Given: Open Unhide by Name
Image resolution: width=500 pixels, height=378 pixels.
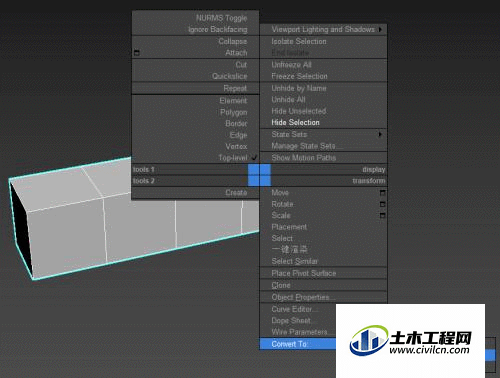Looking at the screenshot, I should tap(299, 88).
